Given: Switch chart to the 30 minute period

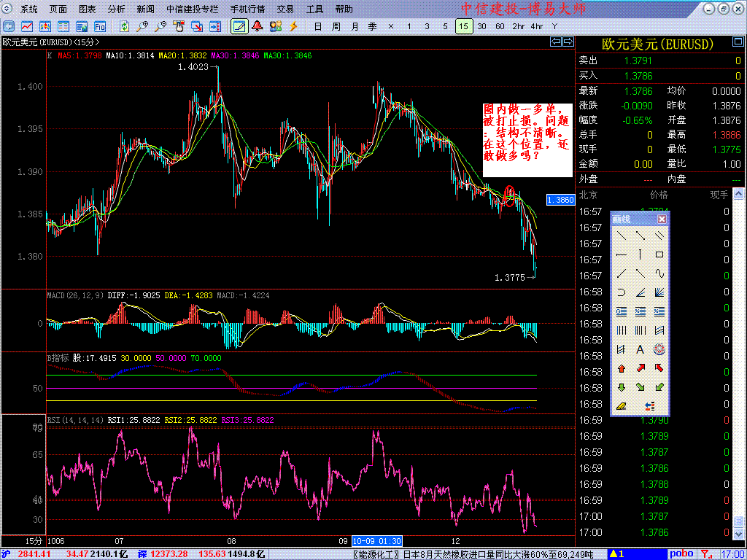Looking at the screenshot, I should [x=481, y=26].
